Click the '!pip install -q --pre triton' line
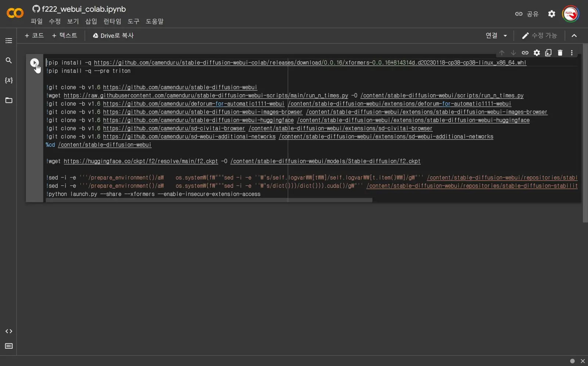Viewport: 588px width, 366px height. (88, 71)
